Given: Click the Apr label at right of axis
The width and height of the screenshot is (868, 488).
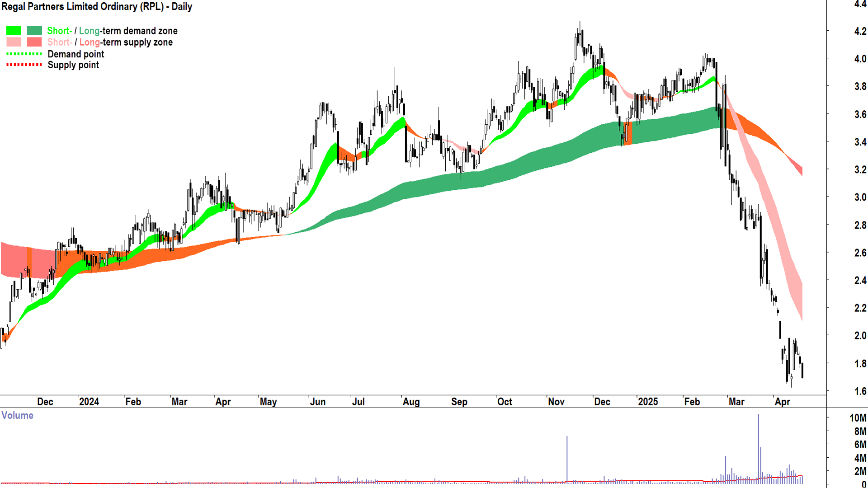Looking at the screenshot, I should pyautogui.click(x=782, y=402).
